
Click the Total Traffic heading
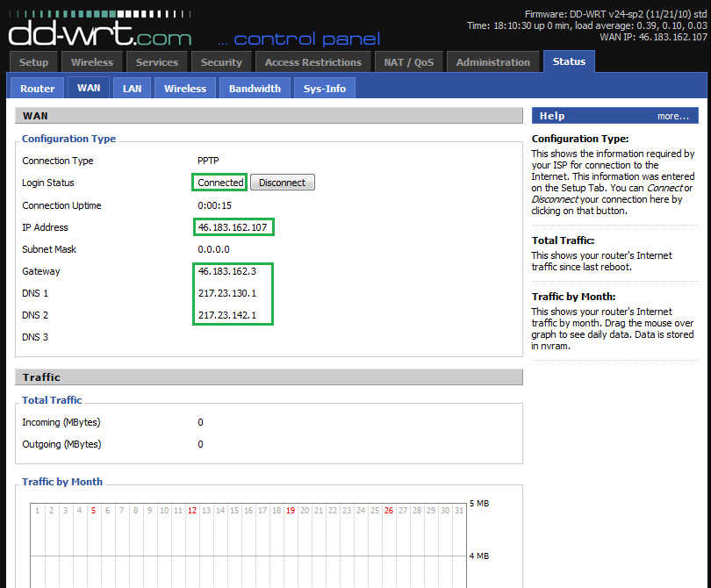click(52, 400)
